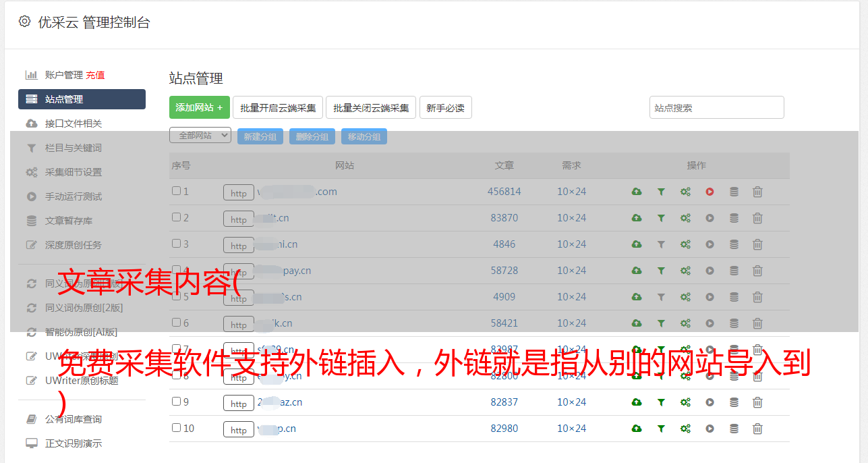Click the green 添加网站 + button

pos(200,107)
